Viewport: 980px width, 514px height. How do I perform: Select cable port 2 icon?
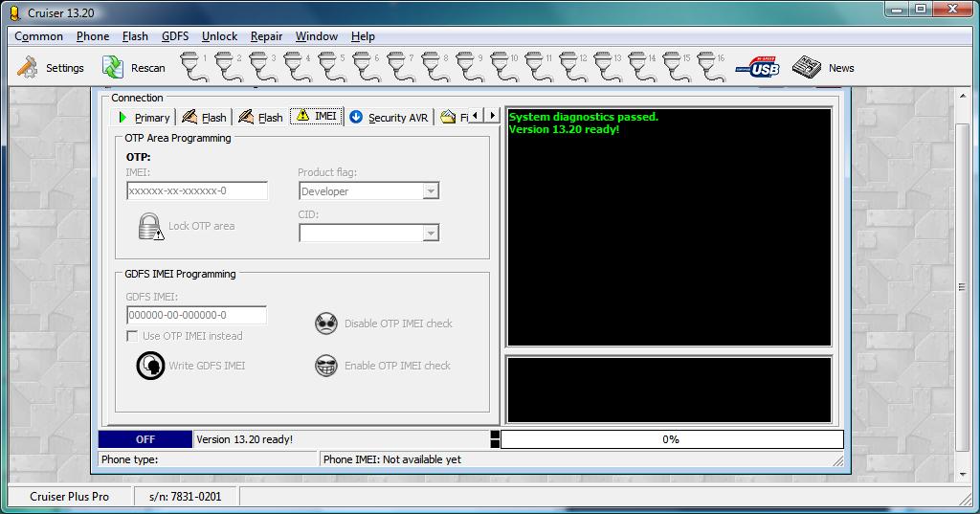(x=228, y=67)
